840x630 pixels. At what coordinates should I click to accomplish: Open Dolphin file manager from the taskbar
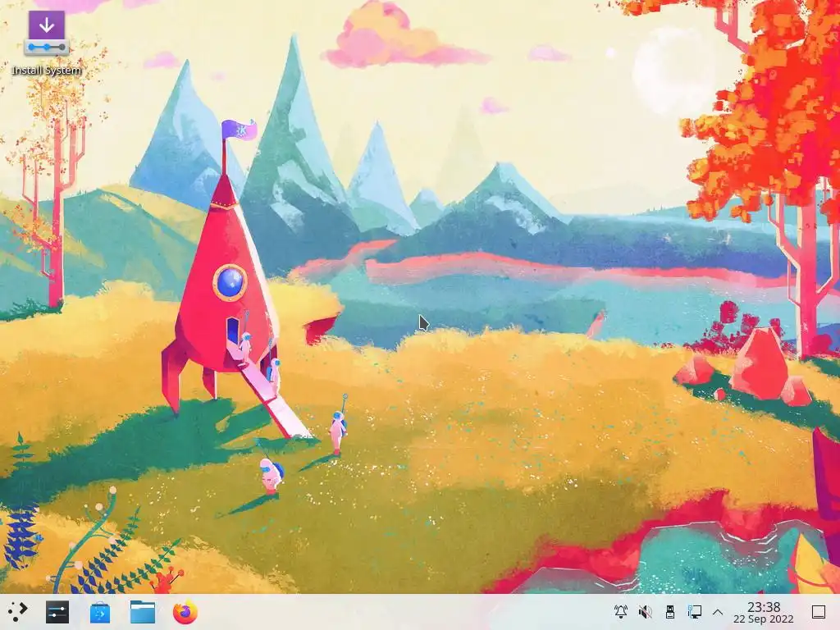click(143, 612)
